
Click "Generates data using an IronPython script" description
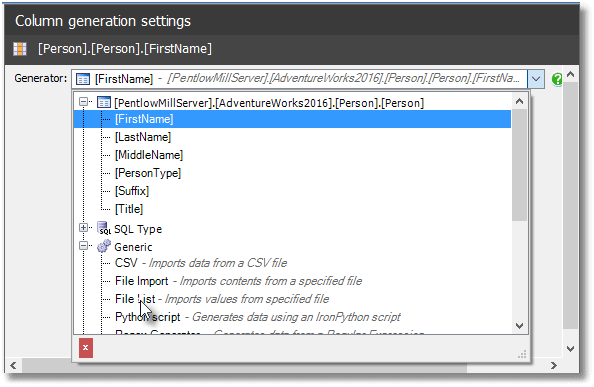coord(296,317)
